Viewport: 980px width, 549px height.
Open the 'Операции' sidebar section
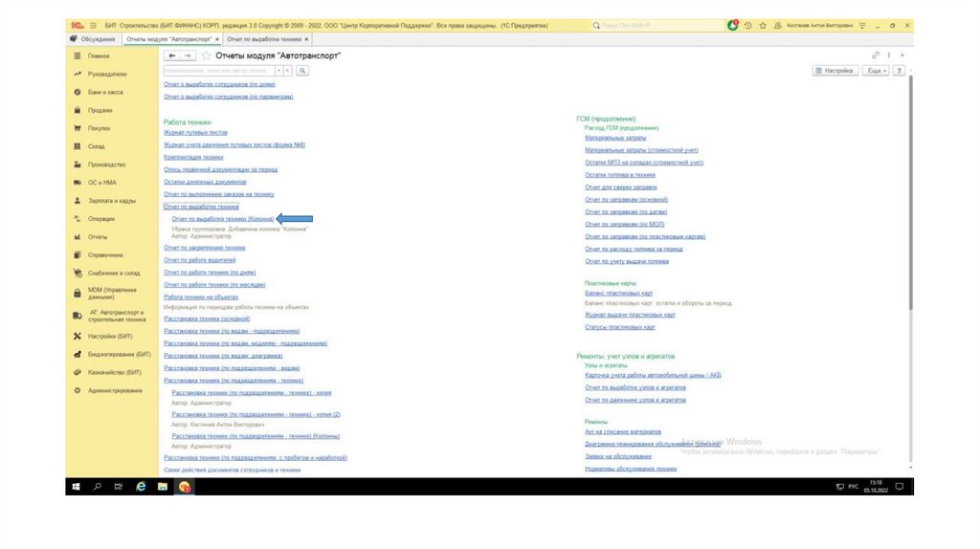[101, 219]
